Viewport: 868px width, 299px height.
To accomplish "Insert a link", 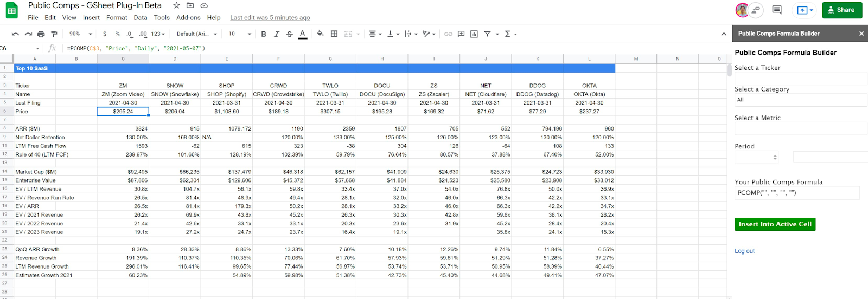I will [448, 34].
